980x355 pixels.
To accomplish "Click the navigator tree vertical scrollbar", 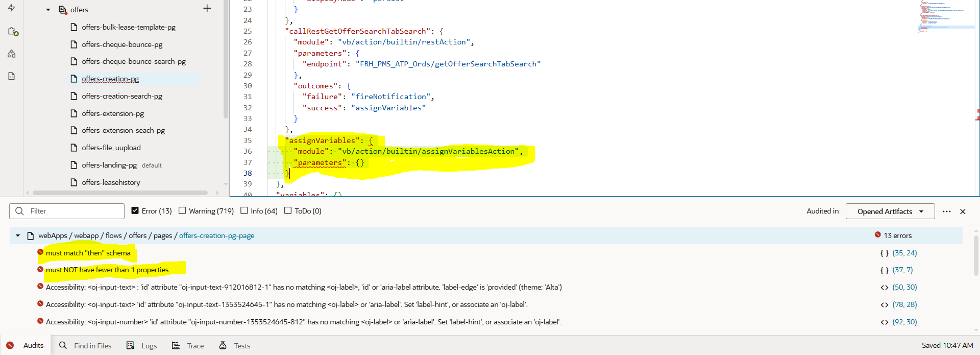I will point(226,59).
